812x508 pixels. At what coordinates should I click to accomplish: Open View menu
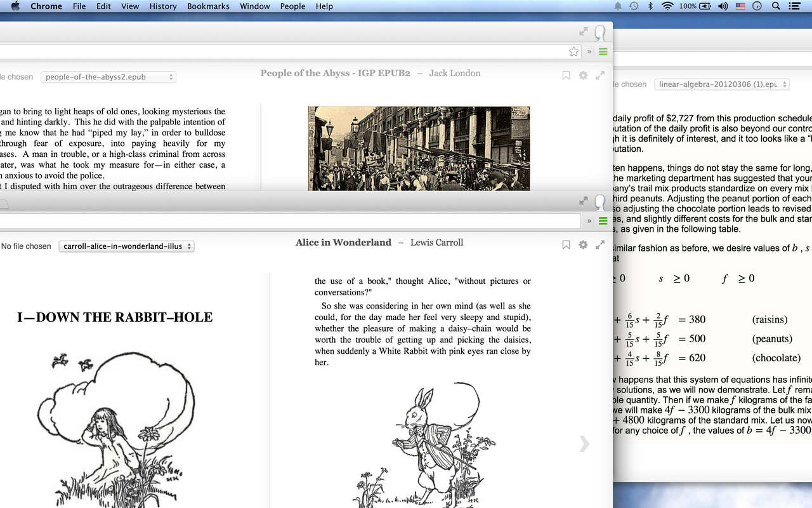[x=130, y=6]
